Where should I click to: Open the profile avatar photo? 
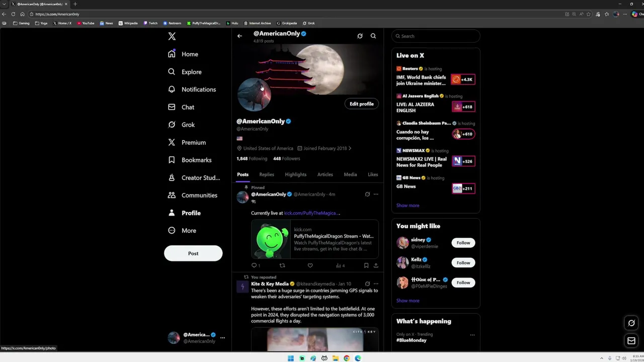coord(254,95)
